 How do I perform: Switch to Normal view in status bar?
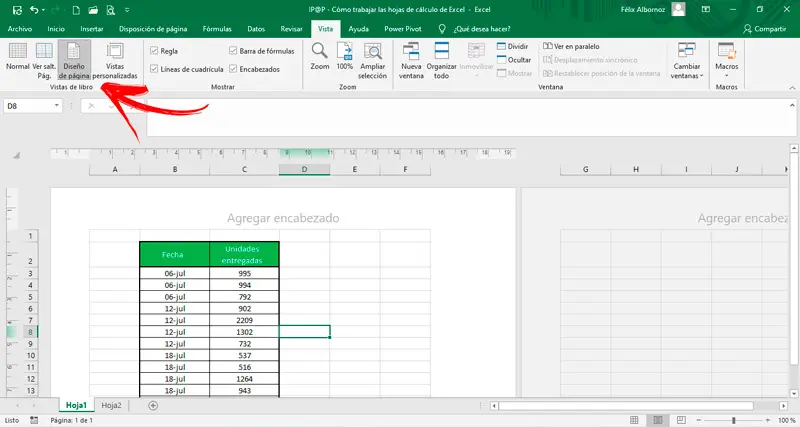tap(634, 420)
